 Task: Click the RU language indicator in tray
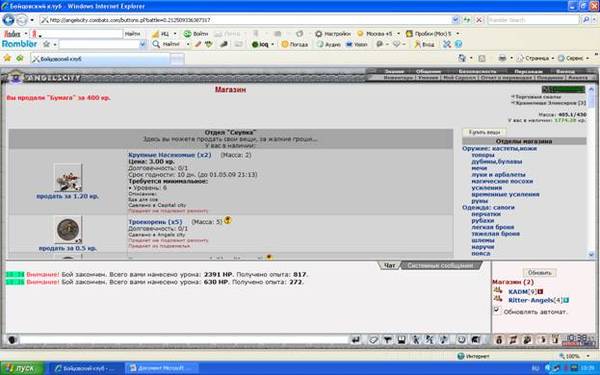[x=535, y=368]
